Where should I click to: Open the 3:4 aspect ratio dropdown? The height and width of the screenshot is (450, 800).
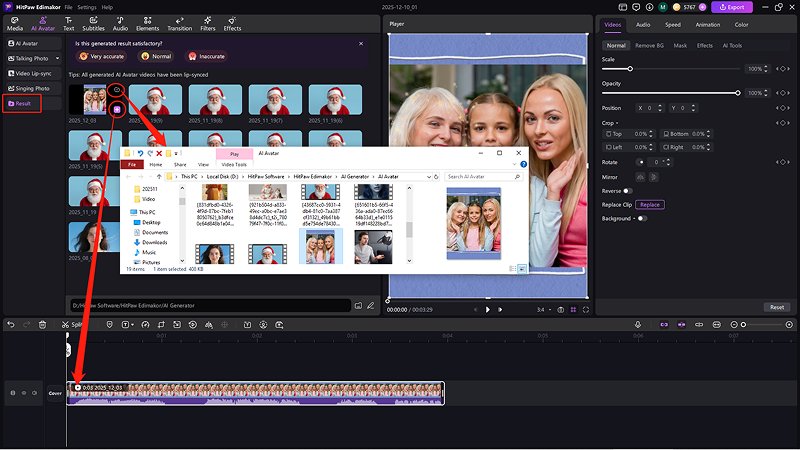pos(545,310)
